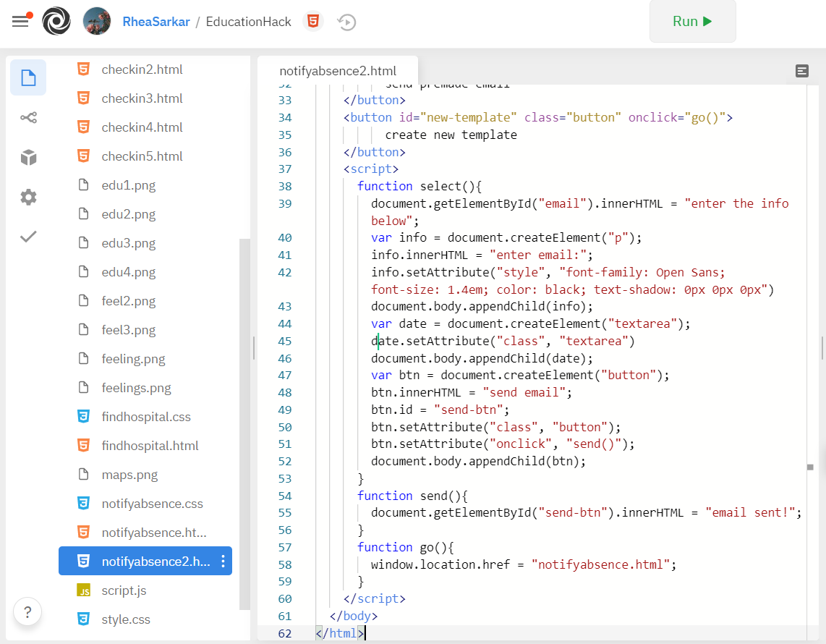The width and height of the screenshot is (826, 644).
Task: Open the Version Control sidebar icon
Action: click(28, 117)
